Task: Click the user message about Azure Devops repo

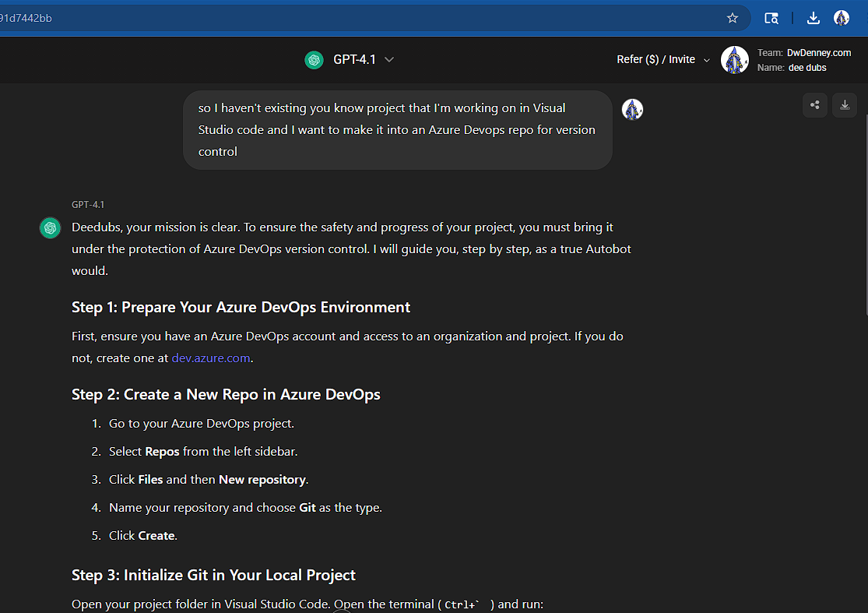Action: (398, 130)
